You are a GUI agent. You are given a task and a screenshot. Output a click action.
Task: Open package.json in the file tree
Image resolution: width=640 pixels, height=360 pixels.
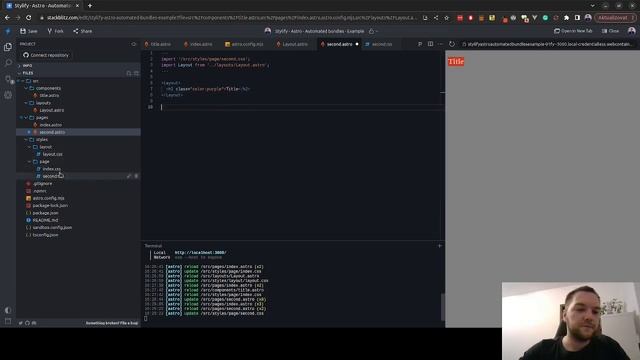coord(45,213)
